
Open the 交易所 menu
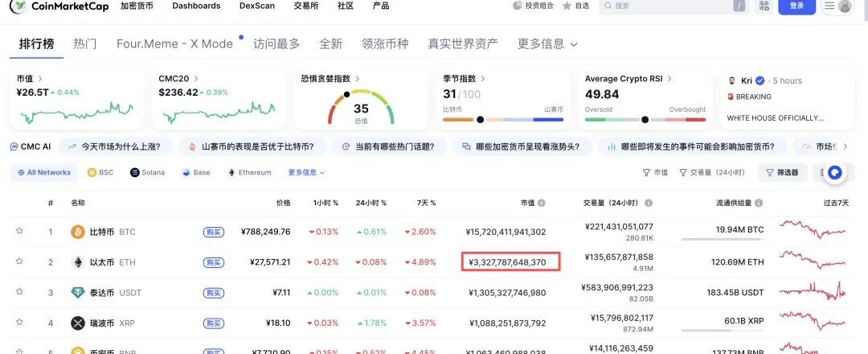pyautogui.click(x=306, y=6)
